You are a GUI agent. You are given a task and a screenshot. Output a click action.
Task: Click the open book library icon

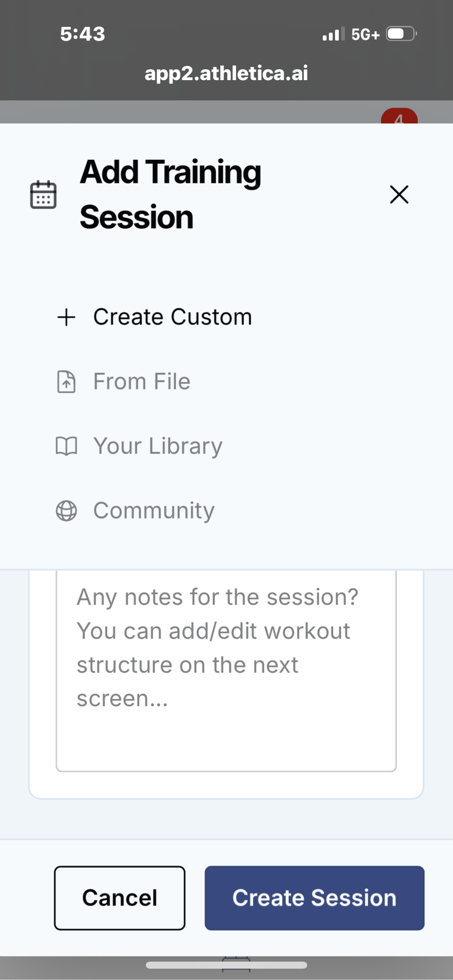pyautogui.click(x=67, y=446)
